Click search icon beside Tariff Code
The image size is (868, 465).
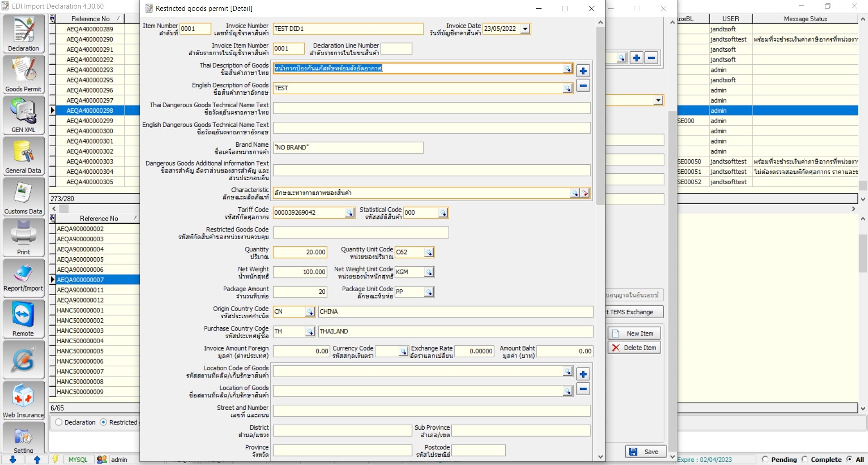point(350,213)
